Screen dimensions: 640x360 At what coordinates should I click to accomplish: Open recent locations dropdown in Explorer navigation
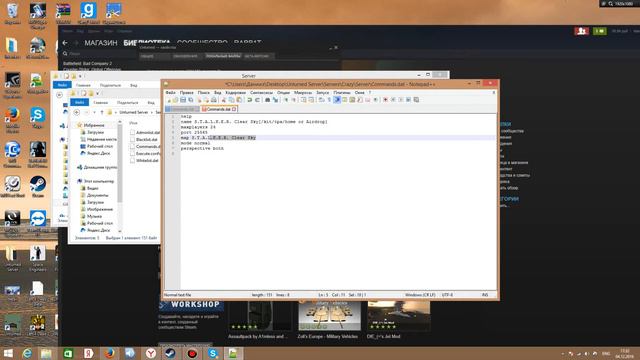tap(94, 112)
